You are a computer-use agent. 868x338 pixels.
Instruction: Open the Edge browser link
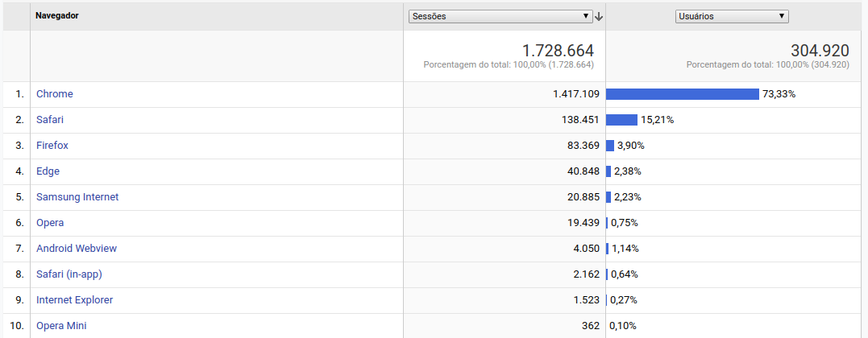pos(48,171)
